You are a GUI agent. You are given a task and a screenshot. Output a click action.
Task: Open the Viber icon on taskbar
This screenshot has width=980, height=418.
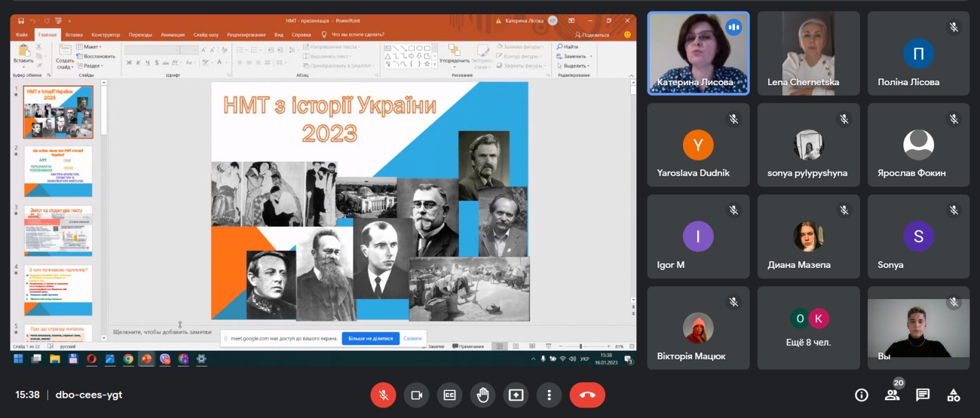(165, 359)
